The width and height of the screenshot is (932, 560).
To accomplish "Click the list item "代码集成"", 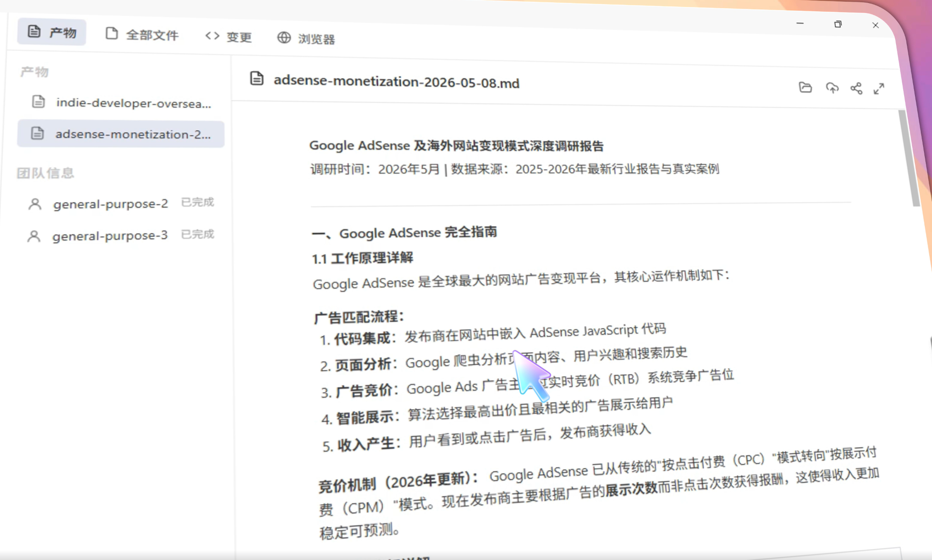I will 493,334.
